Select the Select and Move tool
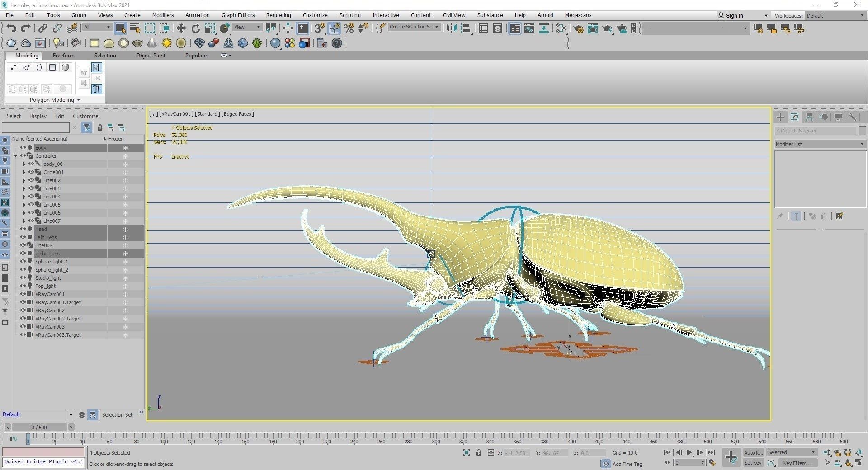Screen dimensions: 868x470 point(181,28)
